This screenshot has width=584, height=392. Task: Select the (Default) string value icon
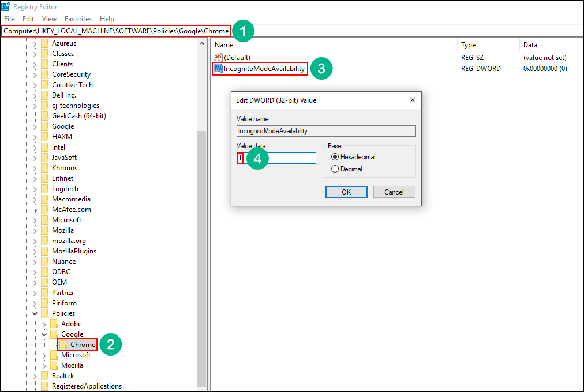point(218,57)
